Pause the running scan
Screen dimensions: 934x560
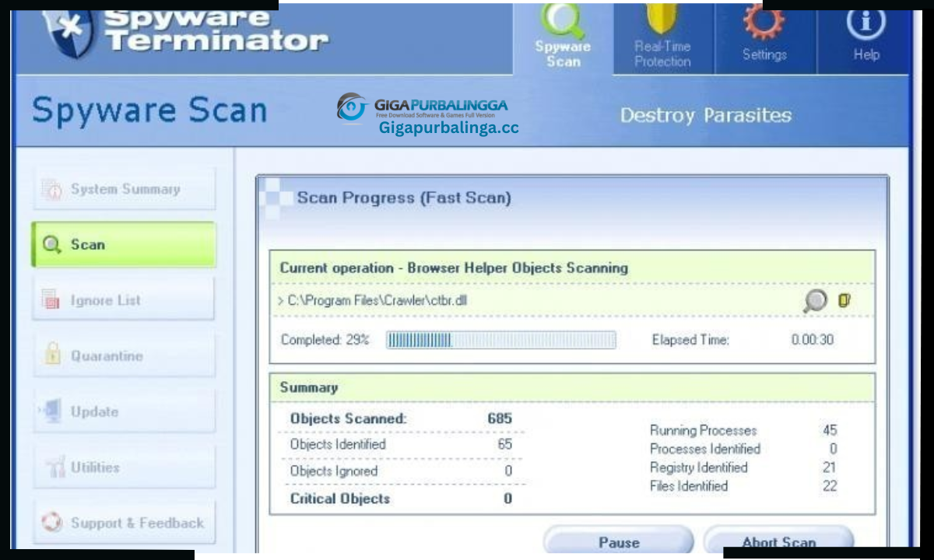point(618,541)
